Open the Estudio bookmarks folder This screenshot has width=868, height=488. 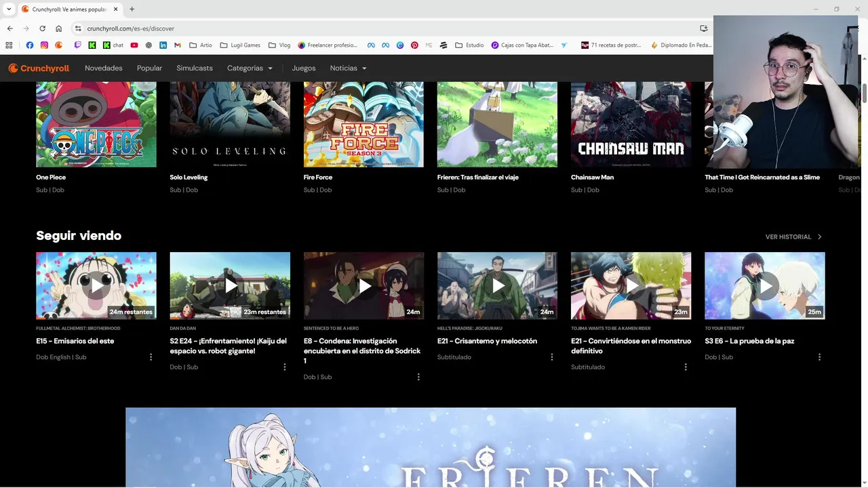coord(469,45)
